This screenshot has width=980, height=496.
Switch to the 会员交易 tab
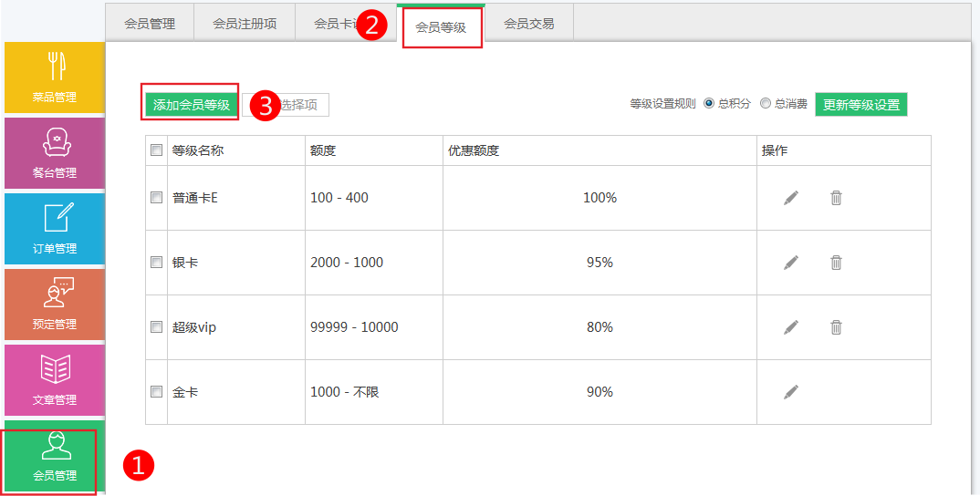pyautogui.click(x=528, y=24)
